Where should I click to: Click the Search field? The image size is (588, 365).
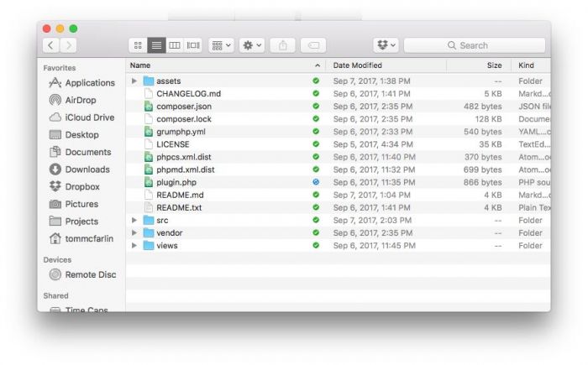pos(475,45)
